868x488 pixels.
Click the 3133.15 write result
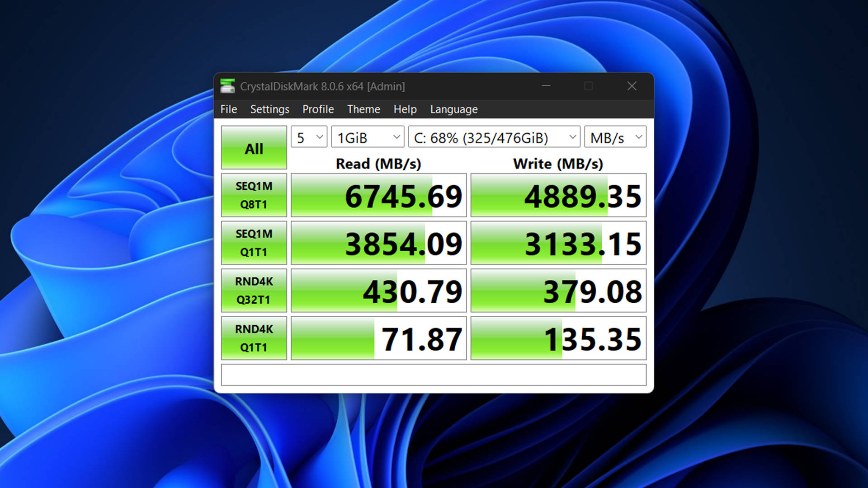pos(558,243)
